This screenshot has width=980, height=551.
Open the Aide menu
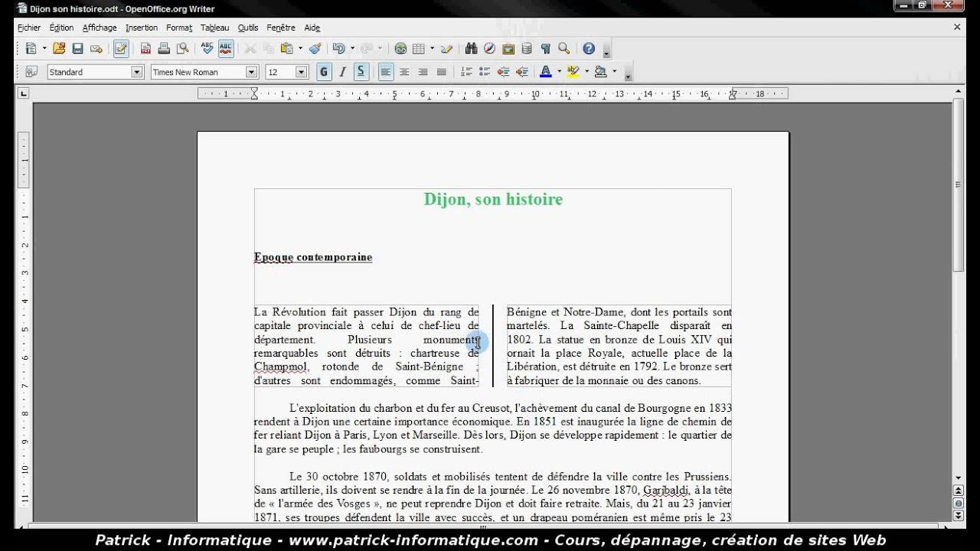[x=312, y=28]
